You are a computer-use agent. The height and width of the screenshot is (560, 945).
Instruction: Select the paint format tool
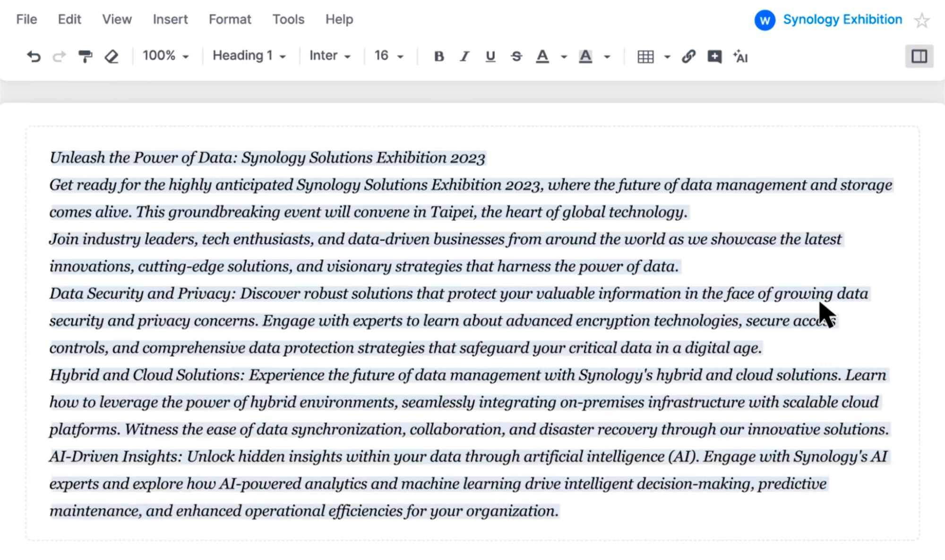85,57
